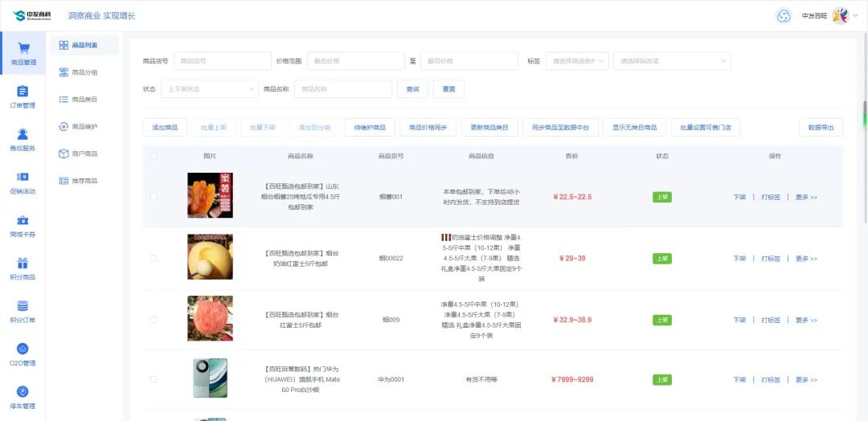This screenshot has height=421, width=868.
Task: Focus the 商品货号 input field
Action: coord(223,61)
